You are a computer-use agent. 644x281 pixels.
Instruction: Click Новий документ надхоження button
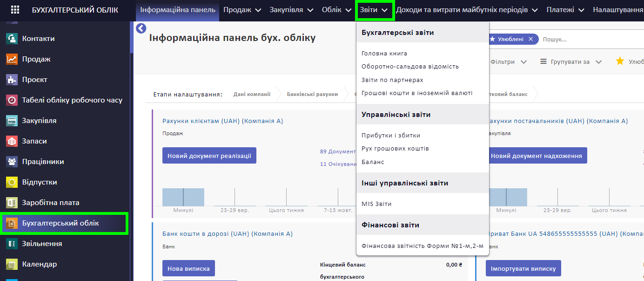click(536, 156)
